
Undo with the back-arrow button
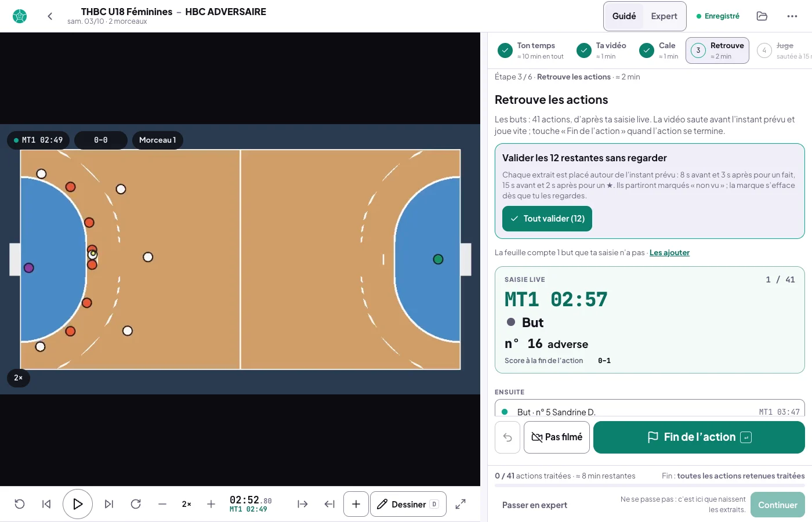(x=507, y=437)
